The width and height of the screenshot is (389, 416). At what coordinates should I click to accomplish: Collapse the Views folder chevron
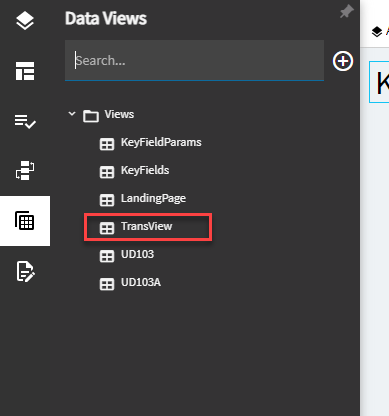(72, 114)
